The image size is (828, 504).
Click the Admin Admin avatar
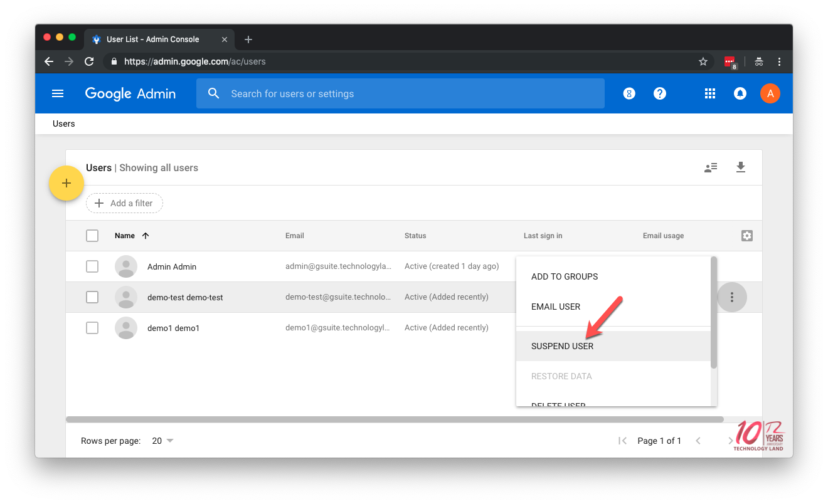click(126, 266)
